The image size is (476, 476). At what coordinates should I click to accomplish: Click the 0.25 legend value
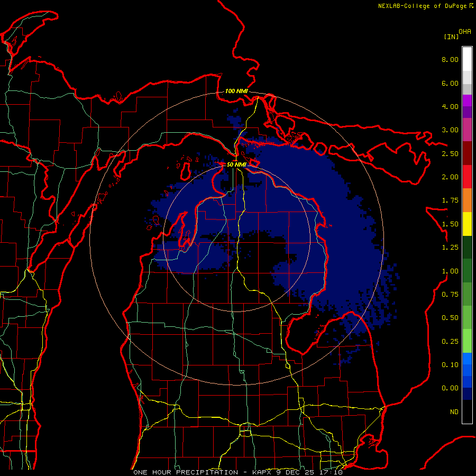point(450,342)
